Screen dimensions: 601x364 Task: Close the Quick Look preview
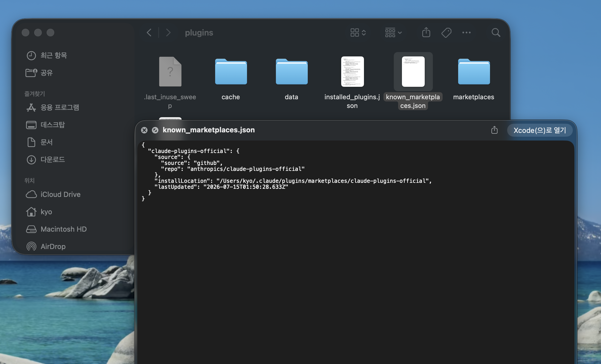[144, 130]
